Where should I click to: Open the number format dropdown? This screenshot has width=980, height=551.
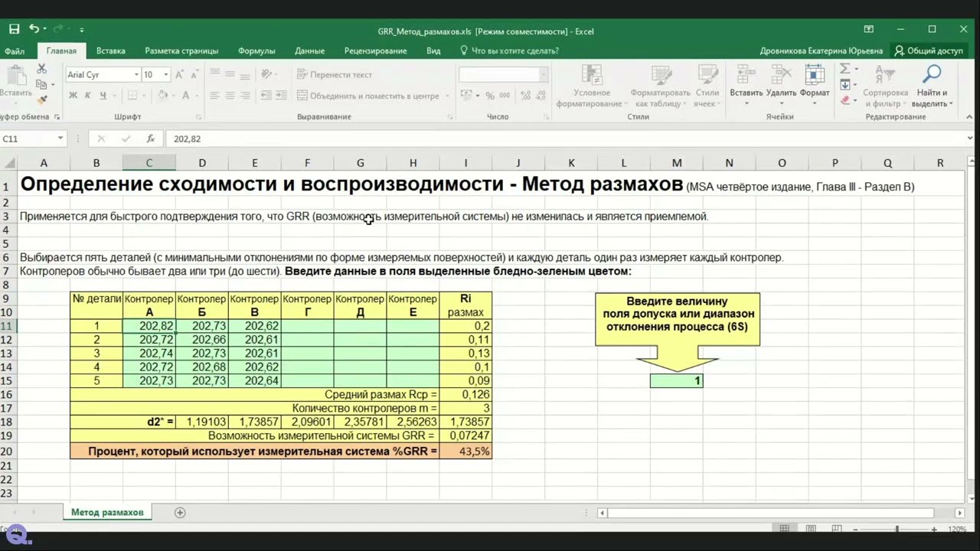[543, 74]
